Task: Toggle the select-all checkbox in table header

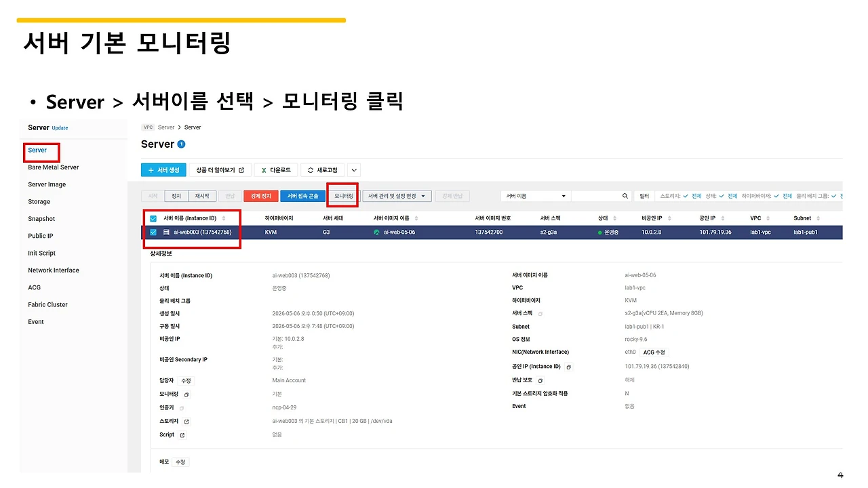Action: (153, 218)
